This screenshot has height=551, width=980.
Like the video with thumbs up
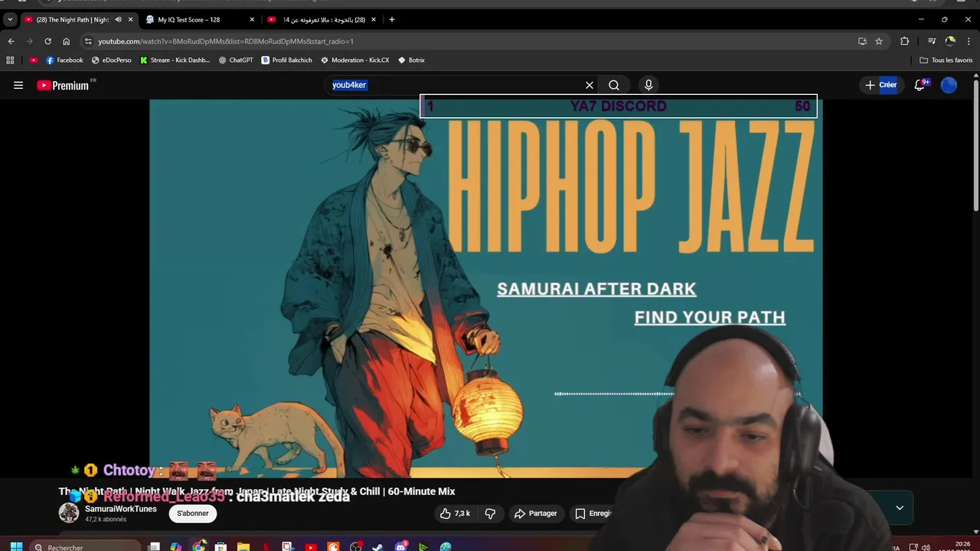click(x=455, y=514)
